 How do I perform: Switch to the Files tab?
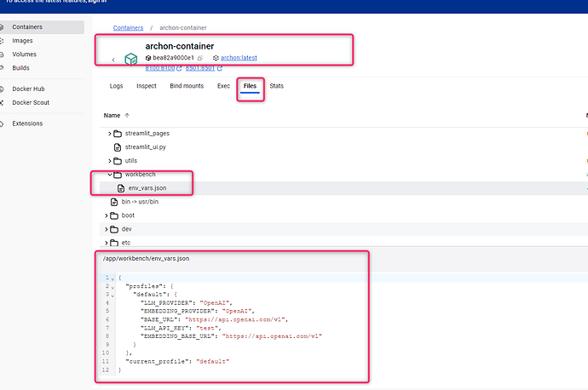250,86
